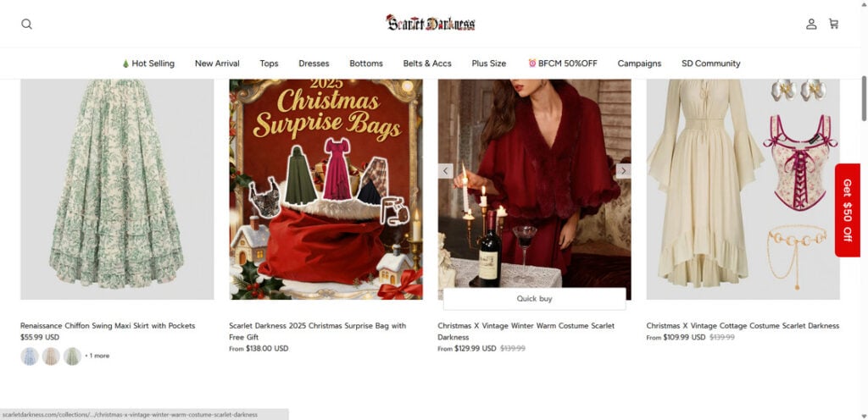Open the Plus Size menu
Viewport: 868px width, 420px height.
[x=489, y=64]
